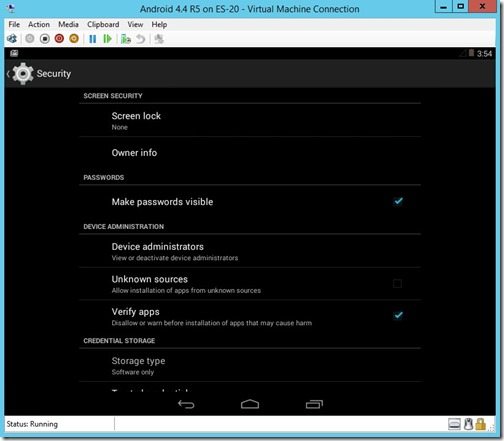
Task: Click the Ctrl+Alt+Delete toolbar icon
Action: coord(12,39)
